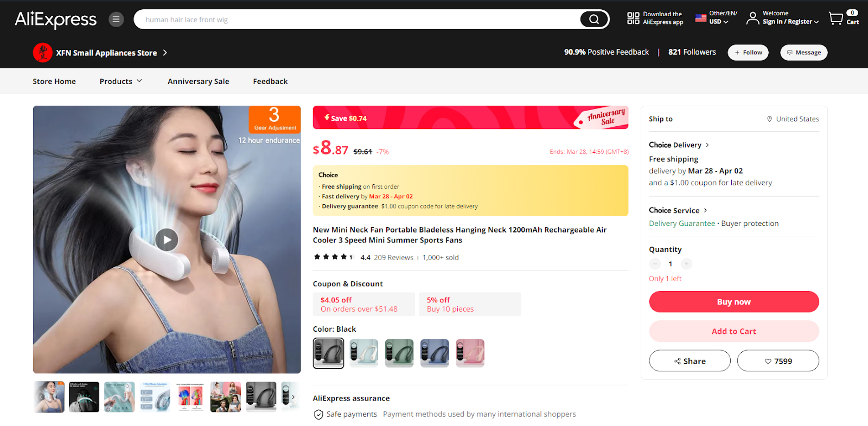Click Add to Cart
This screenshot has width=868, height=426.
click(734, 331)
